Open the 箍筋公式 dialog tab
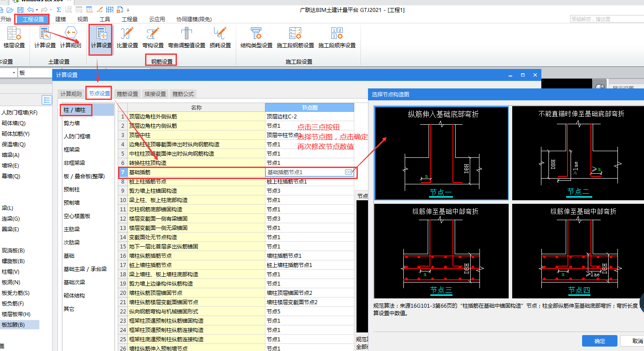This screenshot has width=644, height=351. (x=183, y=94)
